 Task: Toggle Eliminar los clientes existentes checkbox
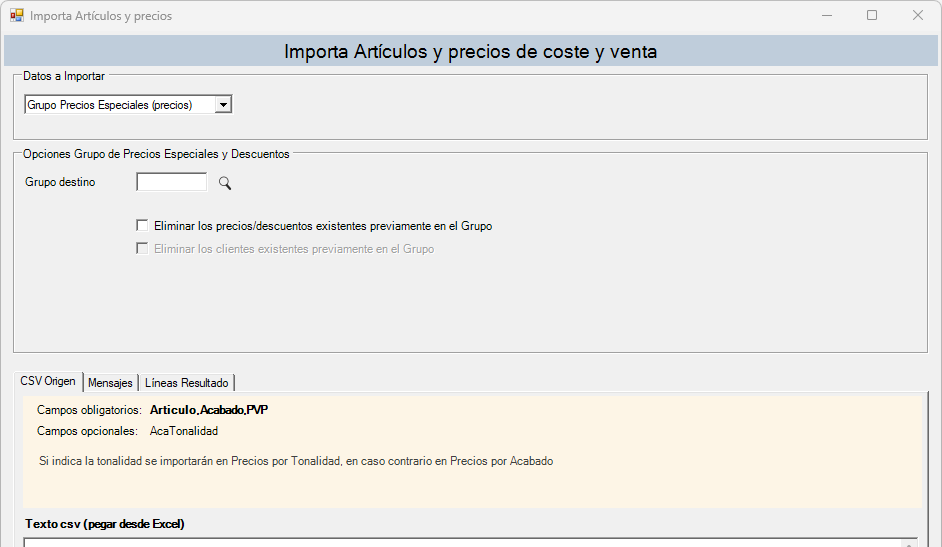(x=142, y=249)
